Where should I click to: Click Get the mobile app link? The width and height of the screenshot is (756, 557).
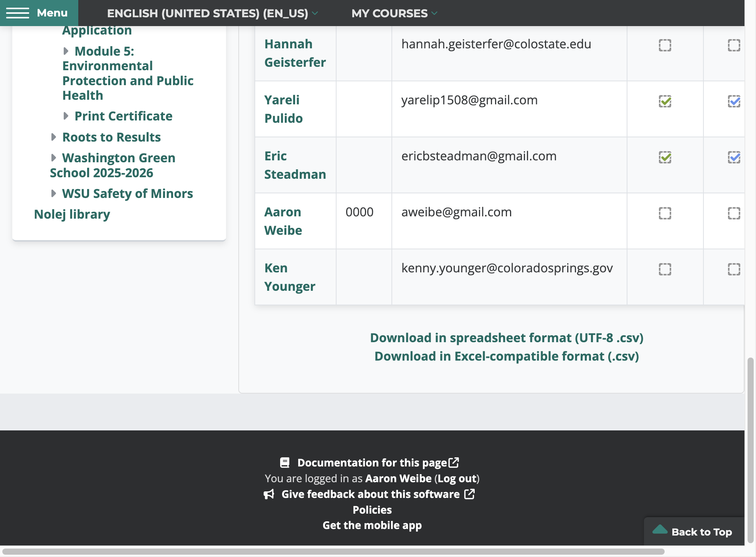click(372, 525)
